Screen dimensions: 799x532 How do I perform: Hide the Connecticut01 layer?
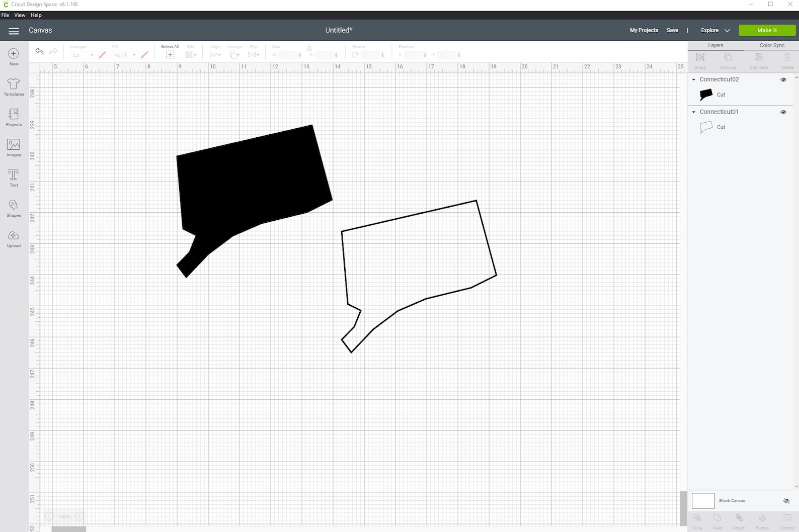click(783, 112)
